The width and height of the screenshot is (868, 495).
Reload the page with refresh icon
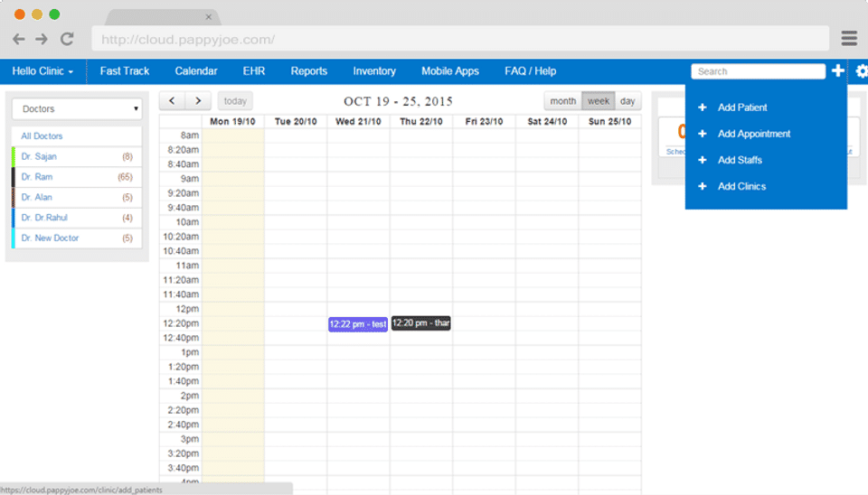[x=67, y=39]
